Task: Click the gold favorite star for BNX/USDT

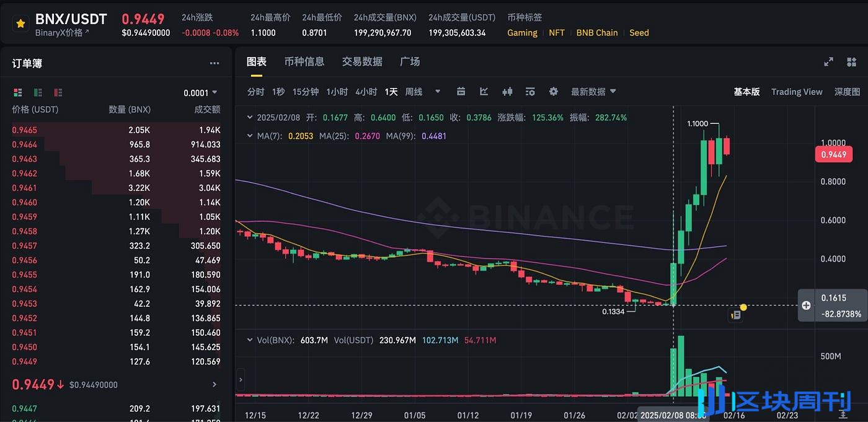Action: (20, 24)
